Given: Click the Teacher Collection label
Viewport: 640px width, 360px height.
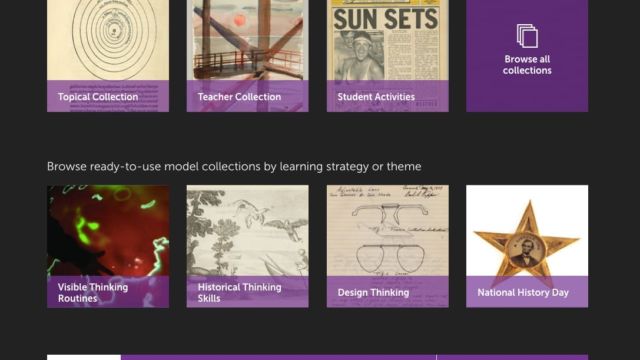Looking at the screenshot, I should pyautogui.click(x=240, y=97).
